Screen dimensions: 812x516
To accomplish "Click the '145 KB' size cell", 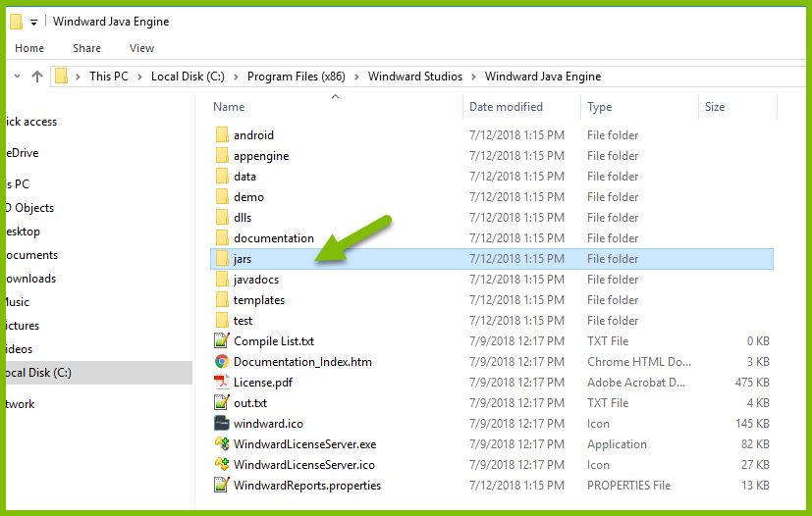I will 752,424.
